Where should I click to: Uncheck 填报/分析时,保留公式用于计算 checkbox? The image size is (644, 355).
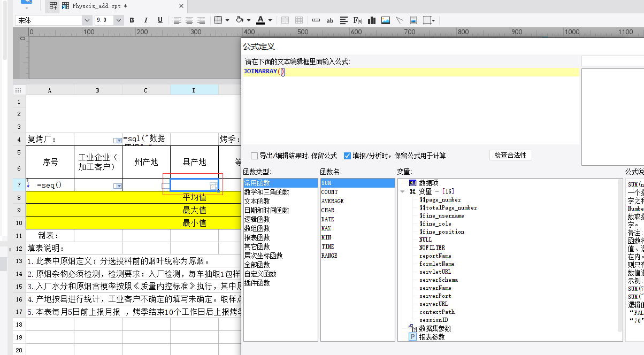[348, 156]
